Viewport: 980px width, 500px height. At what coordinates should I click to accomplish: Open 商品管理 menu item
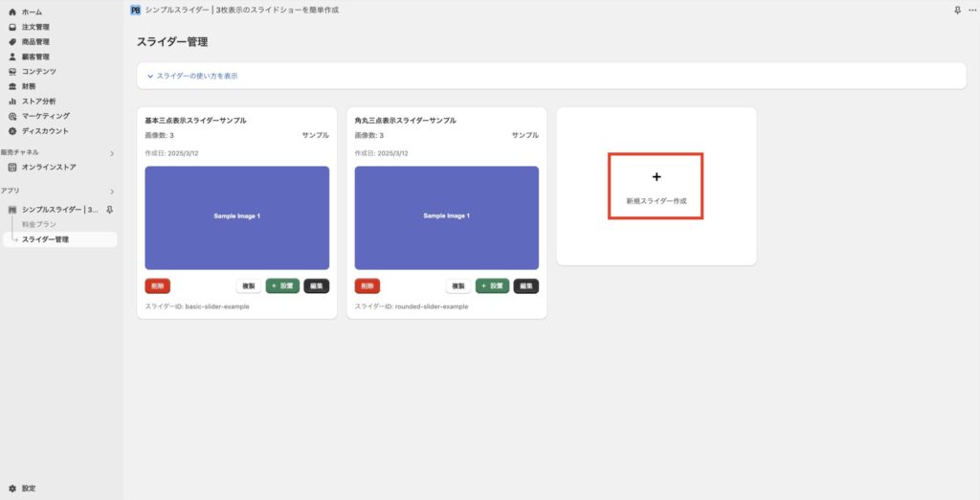35,42
